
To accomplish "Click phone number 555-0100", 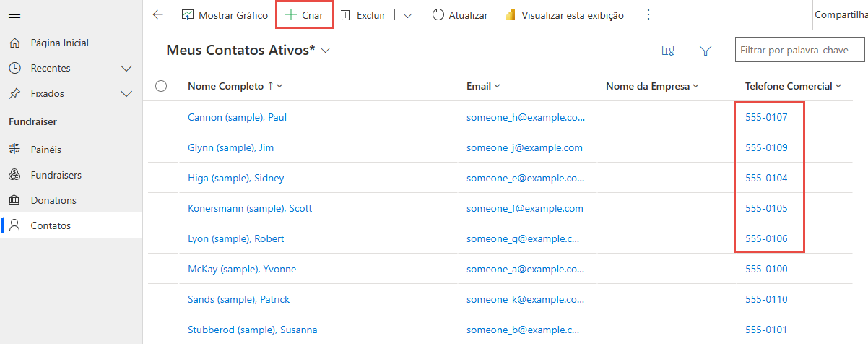I will pyautogui.click(x=766, y=269).
